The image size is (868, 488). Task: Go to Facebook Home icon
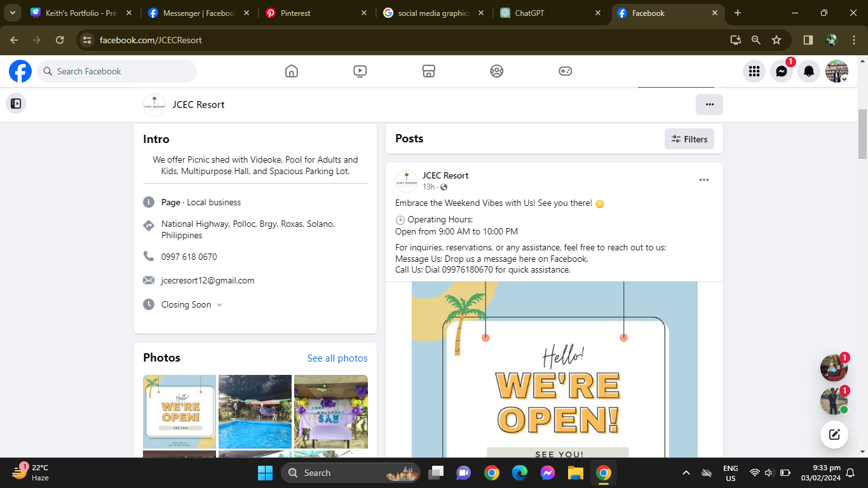pos(292,71)
